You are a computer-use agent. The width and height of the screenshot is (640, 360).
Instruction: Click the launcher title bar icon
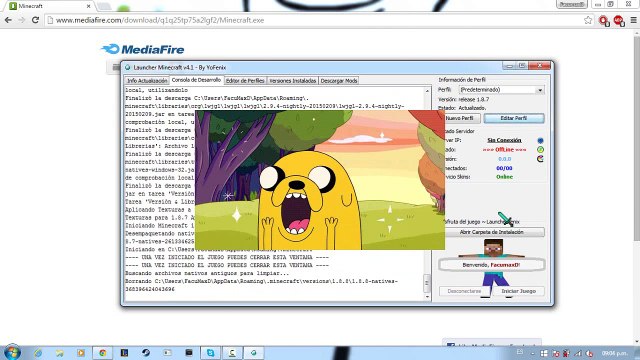[x=128, y=67]
